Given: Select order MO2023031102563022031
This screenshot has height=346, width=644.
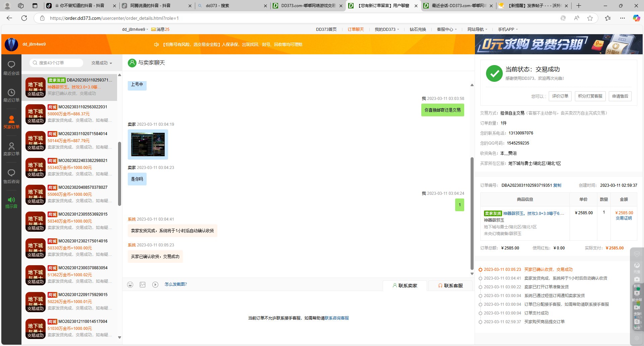Looking at the screenshot, I should [x=69, y=114].
